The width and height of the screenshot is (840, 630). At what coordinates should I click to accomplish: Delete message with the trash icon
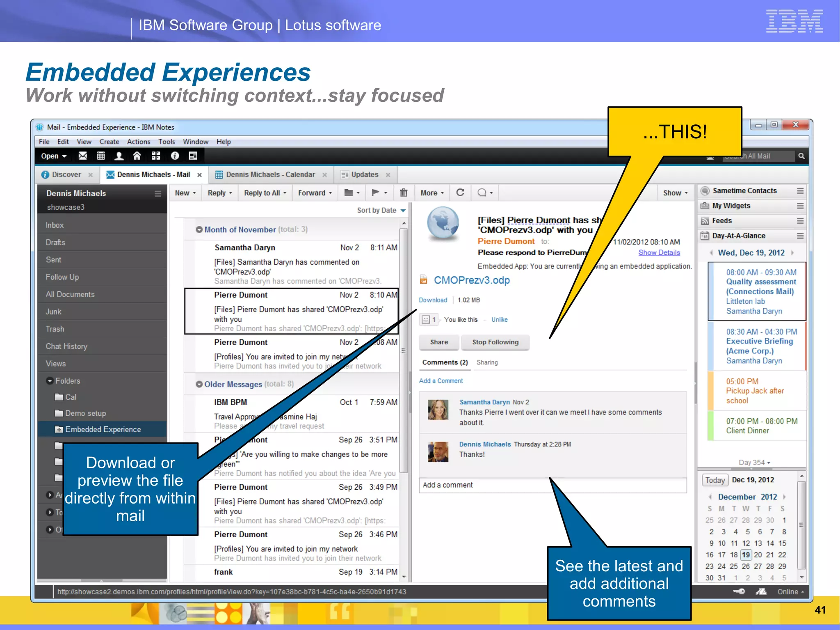(404, 193)
